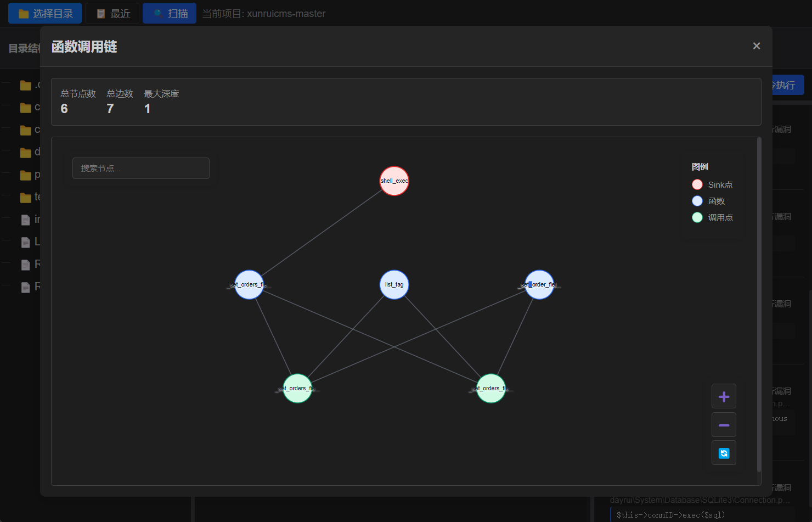Screen dimensions: 812x522
Task: Reset the graph view with refresh icon
Action: 724,453
